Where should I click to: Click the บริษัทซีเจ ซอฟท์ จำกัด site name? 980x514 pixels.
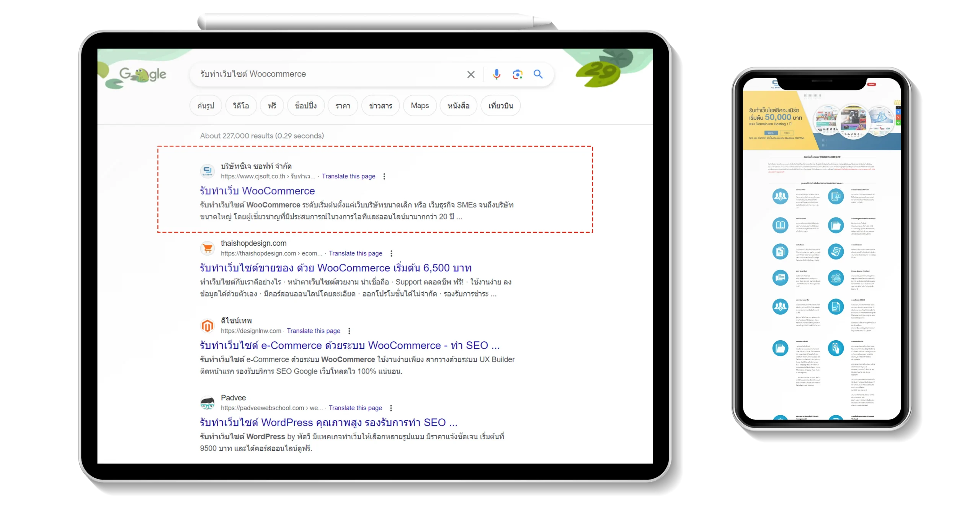point(256,166)
